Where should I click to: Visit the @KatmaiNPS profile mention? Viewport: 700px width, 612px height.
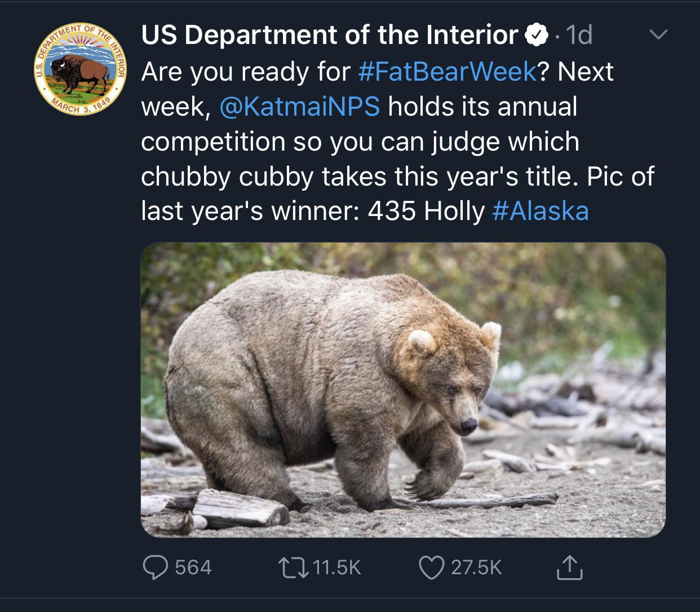299,107
